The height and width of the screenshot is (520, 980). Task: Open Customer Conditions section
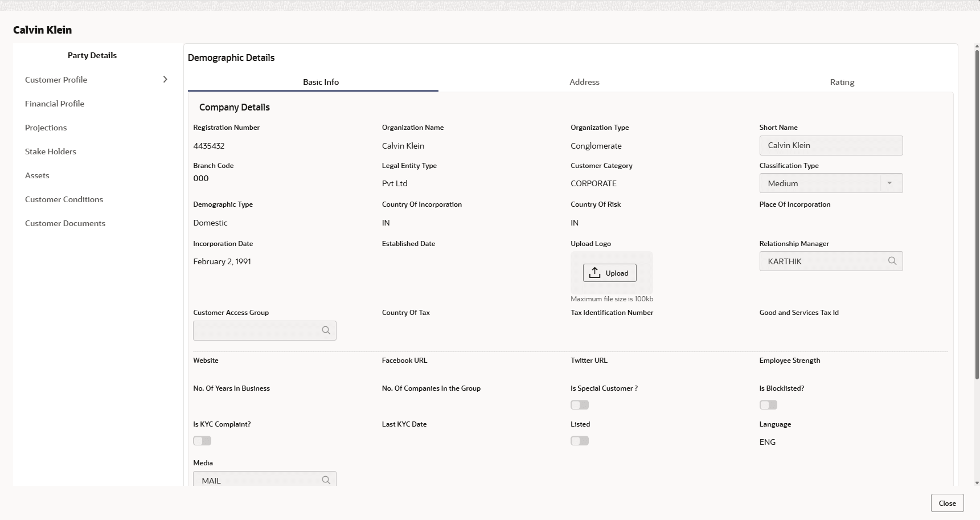coord(64,199)
